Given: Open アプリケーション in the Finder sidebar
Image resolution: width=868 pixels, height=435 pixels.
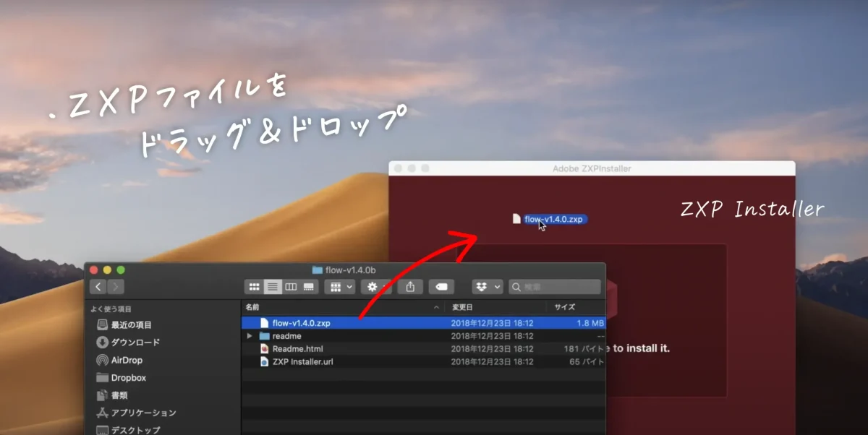Looking at the screenshot, I should pyautogui.click(x=136, y=413).
